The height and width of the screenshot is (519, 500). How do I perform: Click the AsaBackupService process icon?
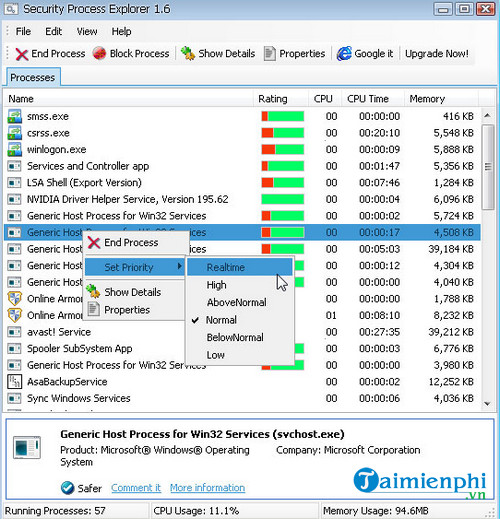pos(14,382)
